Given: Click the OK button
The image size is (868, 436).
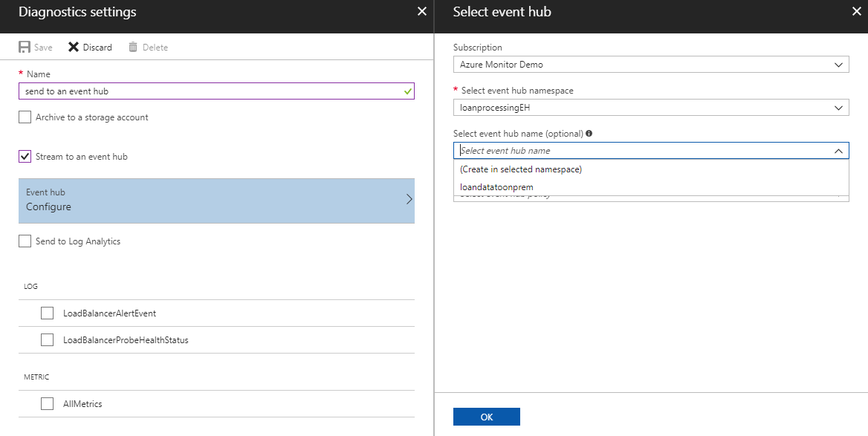Looking at the screenshot, I should click(487, 416).
